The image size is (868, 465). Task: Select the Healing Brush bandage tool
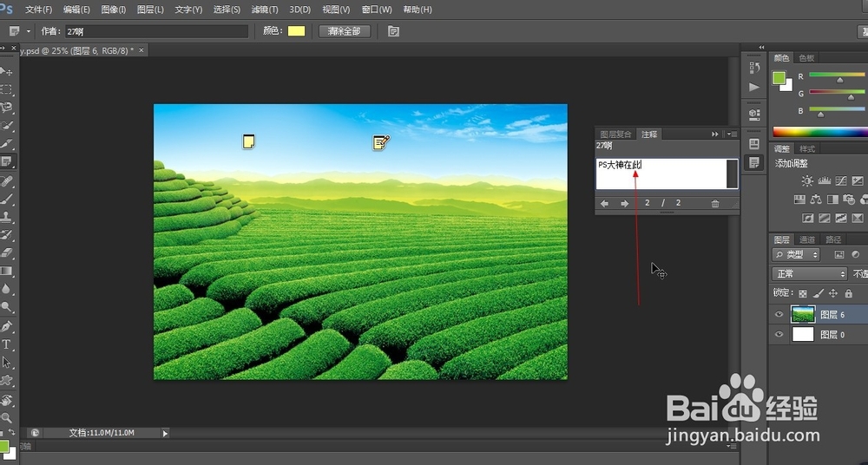6,181
